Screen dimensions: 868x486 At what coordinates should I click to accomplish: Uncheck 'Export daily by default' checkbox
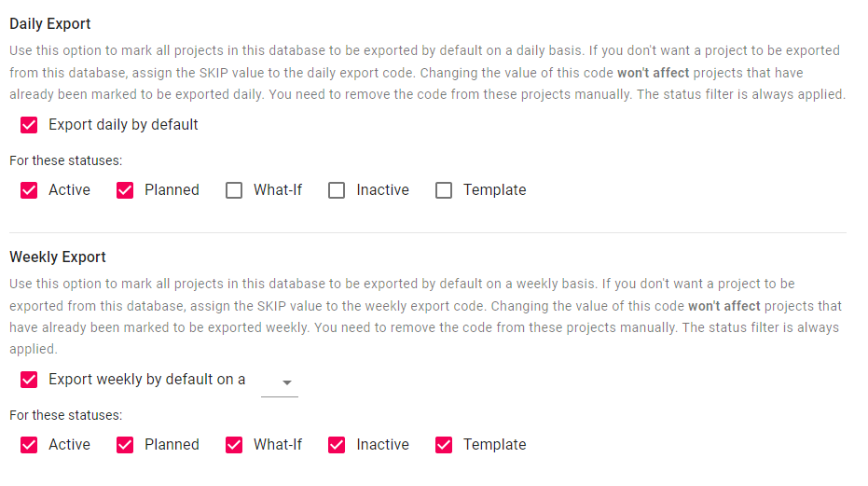click(x=29, y=125)
